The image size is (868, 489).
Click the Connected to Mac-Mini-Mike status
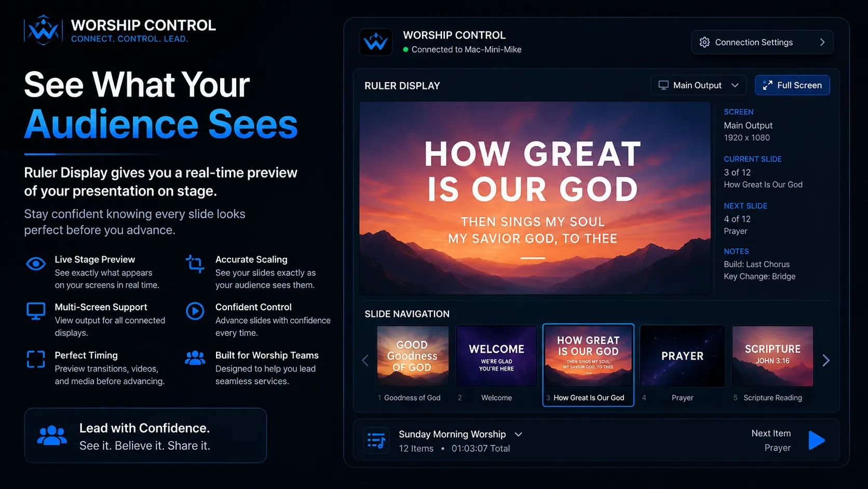pyautogui.click(x=466, y=50)
